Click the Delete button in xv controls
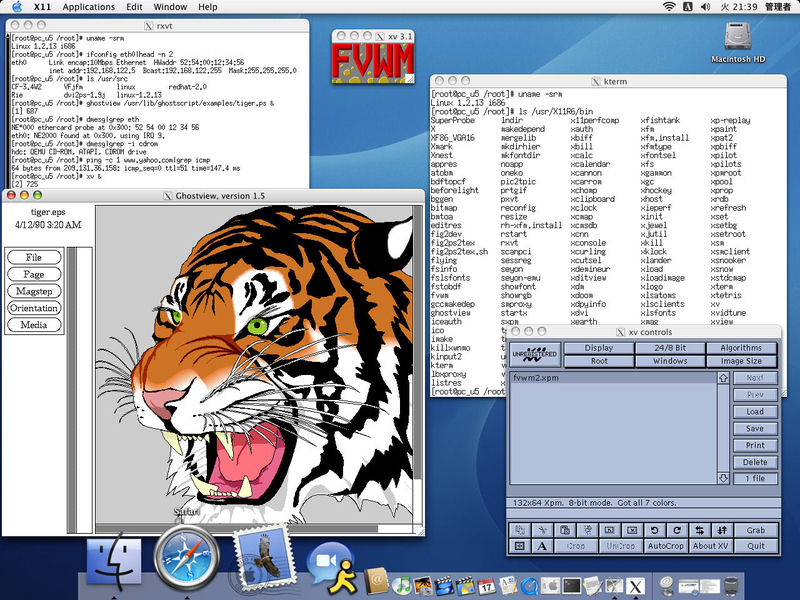This screenshot has width=800, height=600. (755, 462)
